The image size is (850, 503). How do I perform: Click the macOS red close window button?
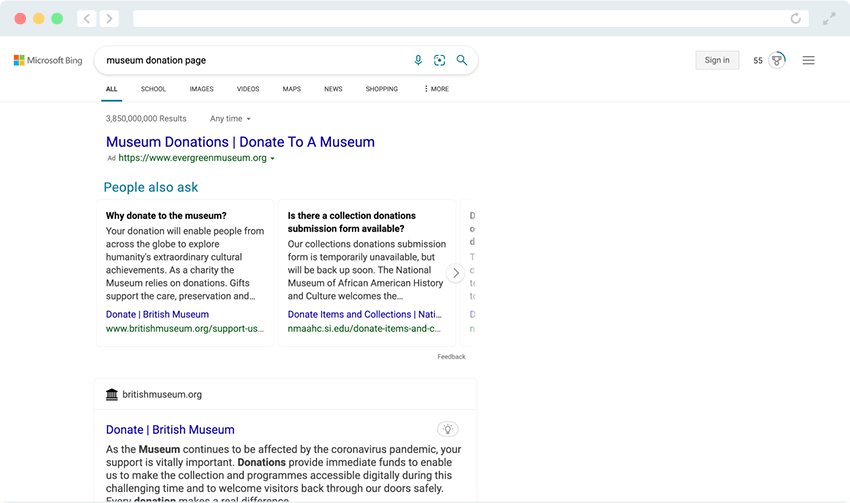(x=20, y=18)
